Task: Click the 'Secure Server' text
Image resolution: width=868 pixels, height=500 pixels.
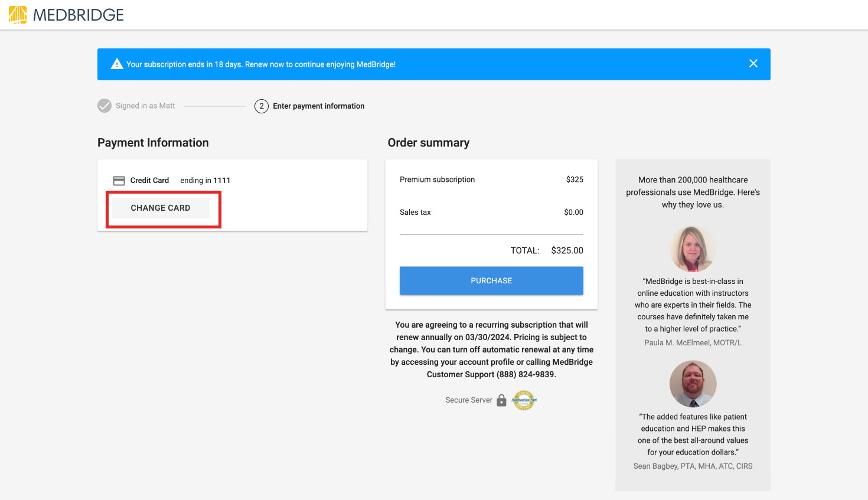Action: 469,400
